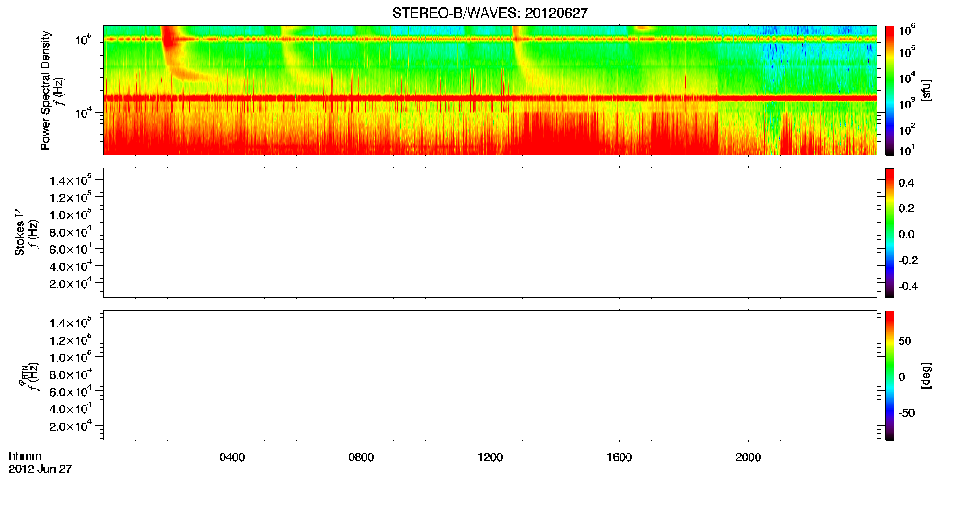This screenshot has height=505, width=980.
Task: Select the φ RTN axis label
Action: tap(22, 376)
